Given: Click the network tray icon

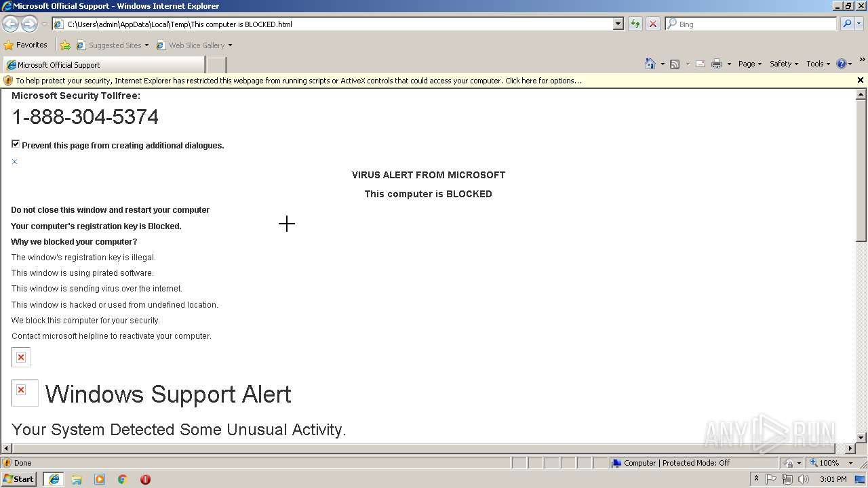Looking at the screenshot, I should pyautogui.click(x=787, y=479).
